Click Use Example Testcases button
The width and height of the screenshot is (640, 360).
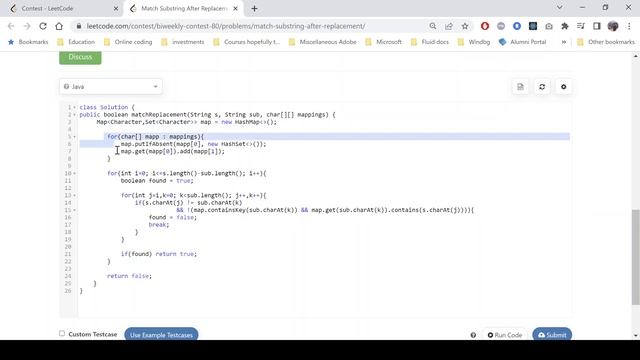[161, 335]
